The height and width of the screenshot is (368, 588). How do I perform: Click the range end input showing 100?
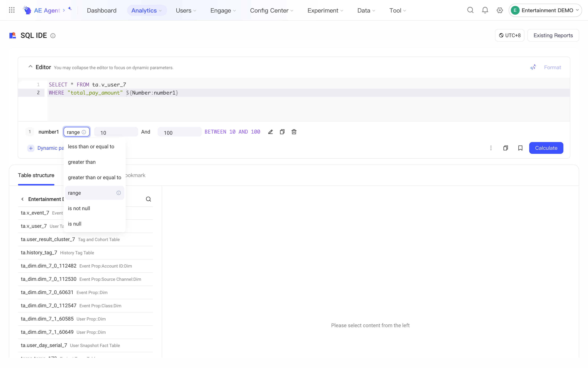pos(180,132)
